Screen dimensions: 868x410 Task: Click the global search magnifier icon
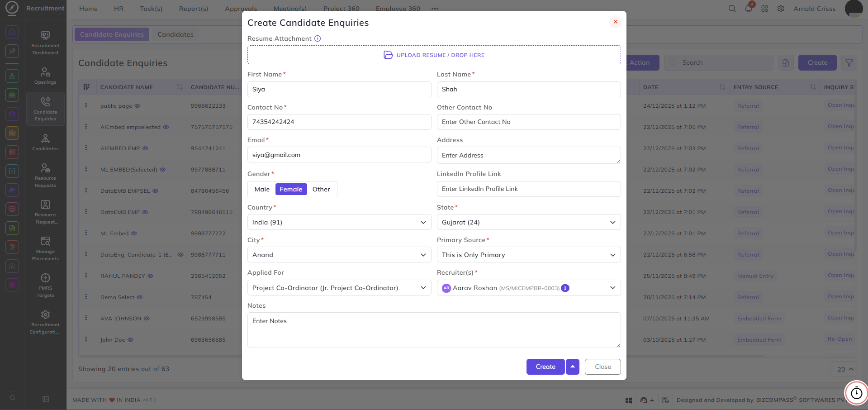(732, 9)
